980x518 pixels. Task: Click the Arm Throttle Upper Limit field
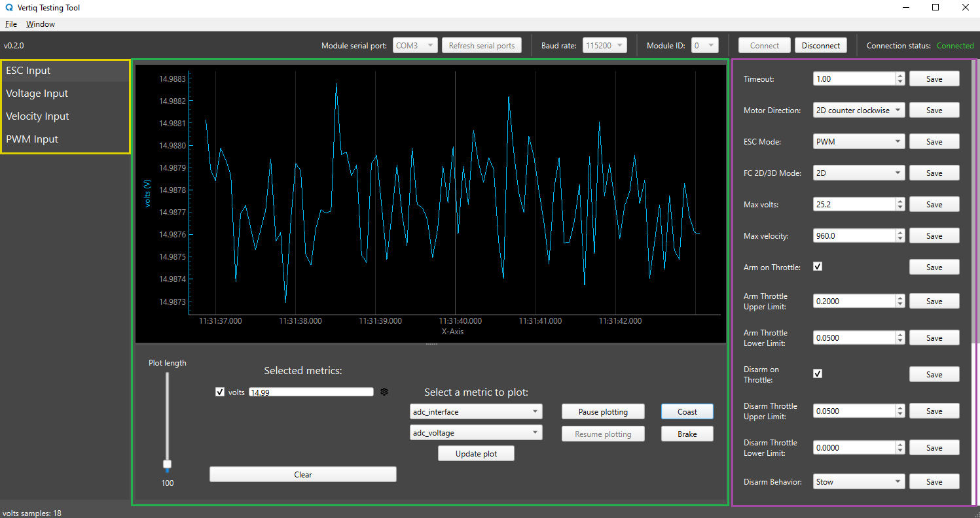pos(854,301)
